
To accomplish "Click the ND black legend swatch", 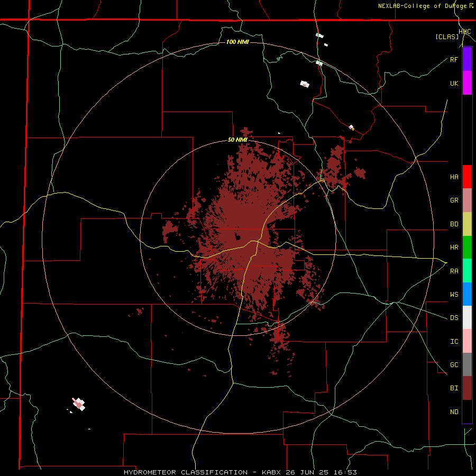I will pyautogui.click(x=467, y=411).
